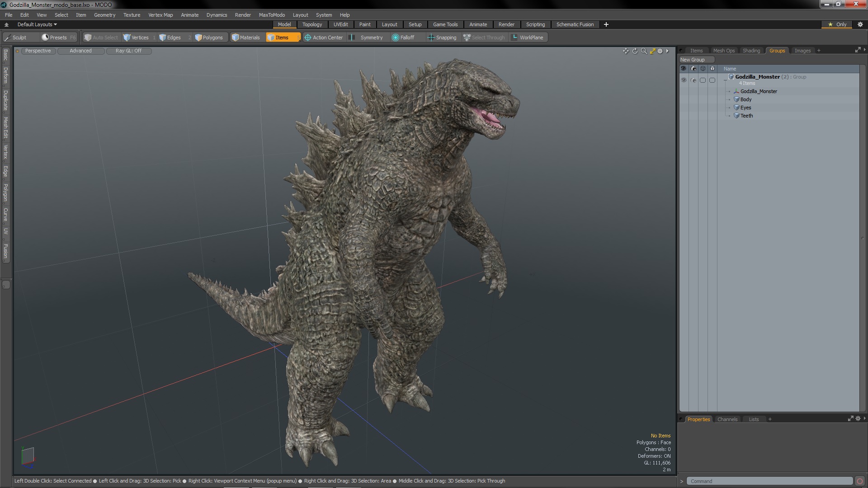The image size is (868, 488).
Task: Click the viewport maximize arrows icon
Action: (x=652, y=51)
